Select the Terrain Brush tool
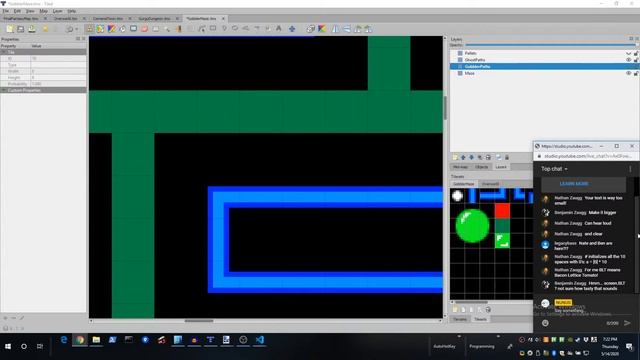The width and height of the screenshot is (640, 360). (100, 29)
